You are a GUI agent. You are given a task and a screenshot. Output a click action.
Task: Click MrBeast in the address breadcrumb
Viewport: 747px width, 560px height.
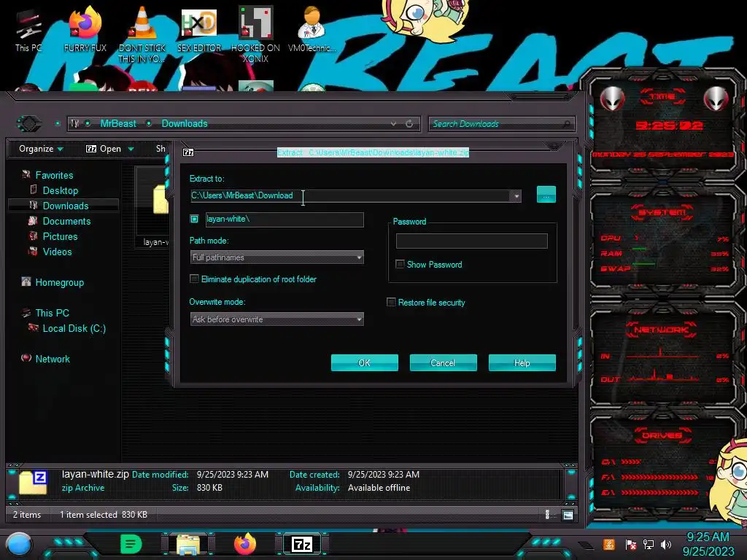pyautogui.click(x=118, y=124)
